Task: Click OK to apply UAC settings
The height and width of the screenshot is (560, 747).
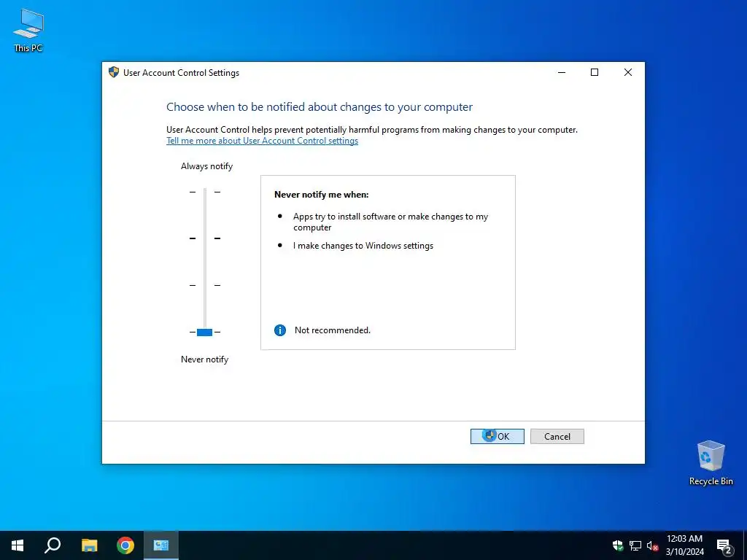Action: pyautogui.click(x=497, y=436)
